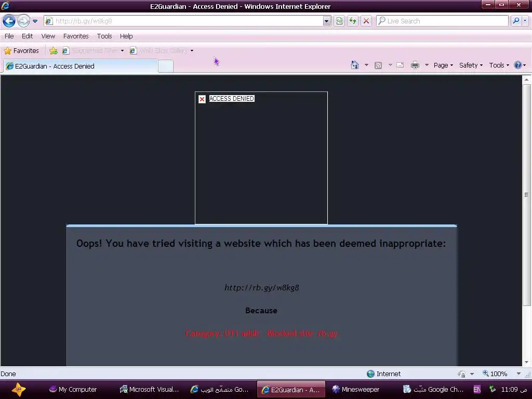Click the RSS feeds icon

pyautogui.click(x=378, y=65)
